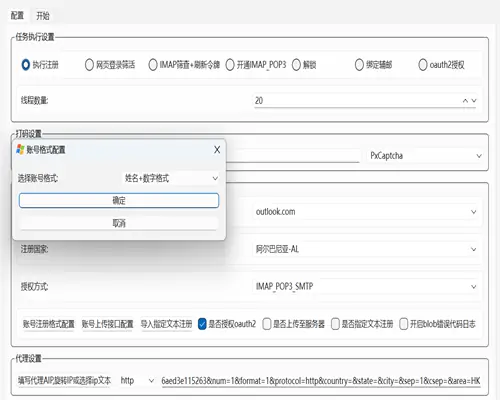Click the captcha key input field beside PxCaptcha
Viewport: 500px width, 400px height.
pyautogui.click(x=293, y=156)
